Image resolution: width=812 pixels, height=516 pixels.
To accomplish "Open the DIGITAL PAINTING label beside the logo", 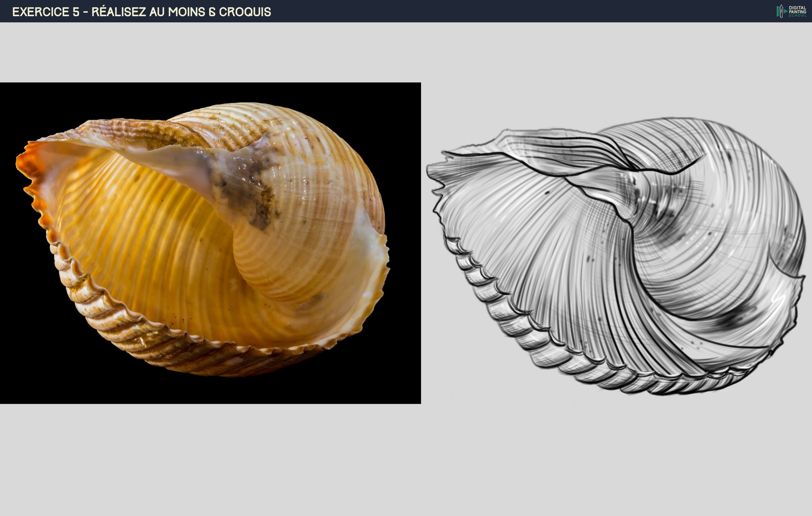I will click(798, 9).
